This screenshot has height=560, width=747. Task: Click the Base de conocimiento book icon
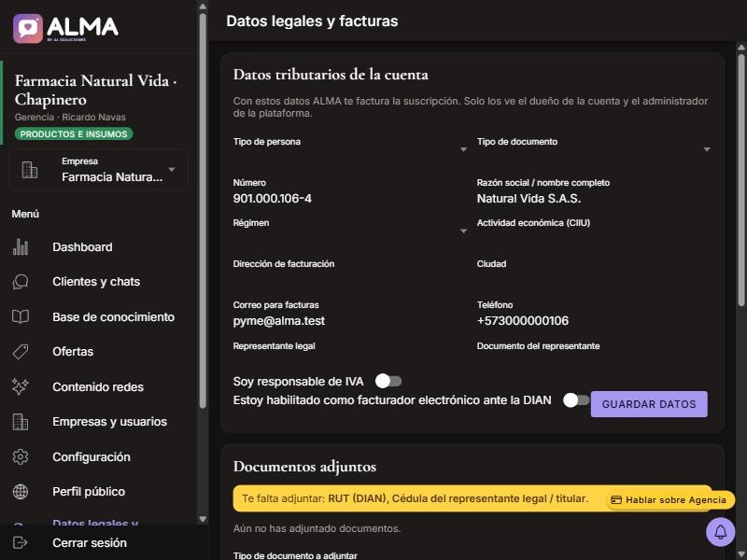click(20, 316)
